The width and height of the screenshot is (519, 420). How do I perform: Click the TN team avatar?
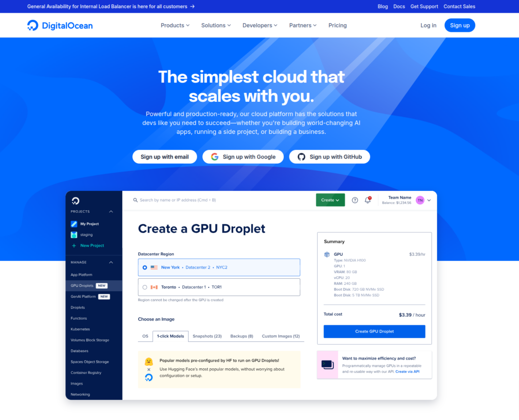[x=420, y=200]
